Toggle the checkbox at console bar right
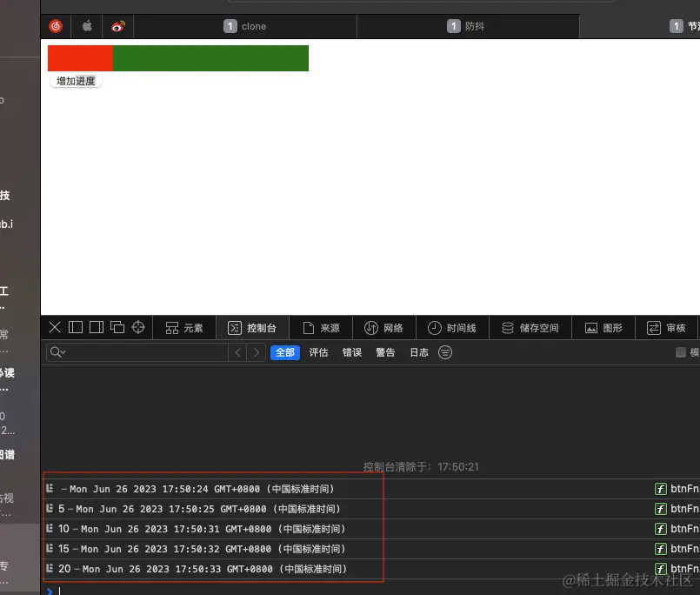 [x=680, y=352]
